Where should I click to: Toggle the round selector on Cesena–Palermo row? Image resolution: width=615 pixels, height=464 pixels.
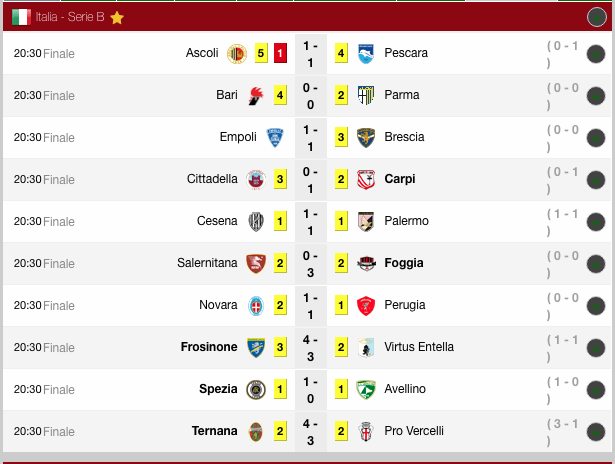(x=596, y=222)
